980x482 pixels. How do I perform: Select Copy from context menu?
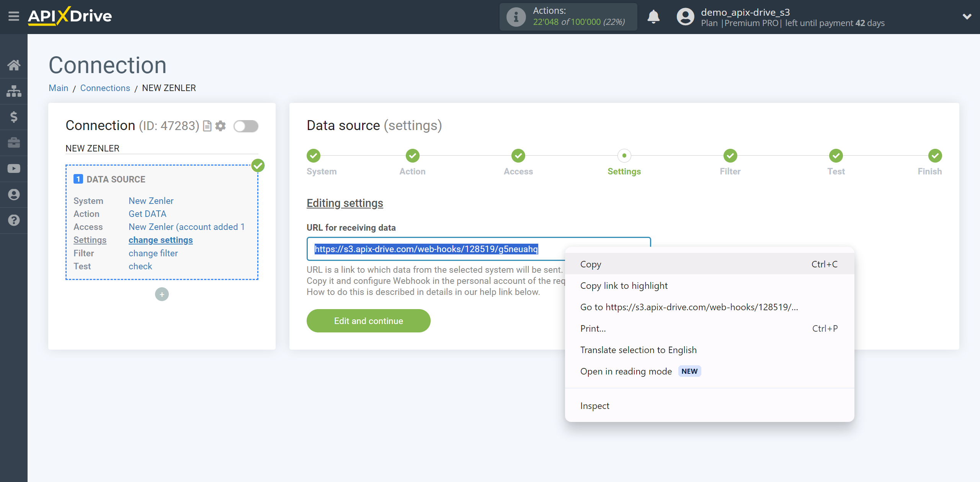coord(590,264)
